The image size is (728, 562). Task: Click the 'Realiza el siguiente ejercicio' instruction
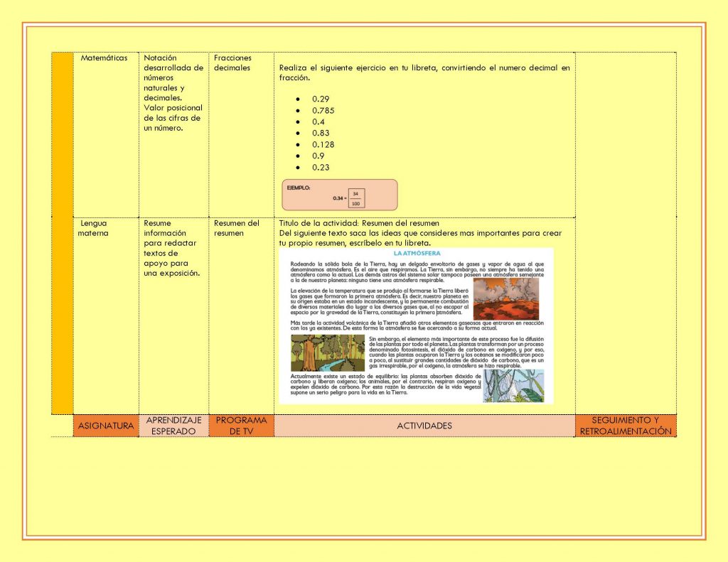(x=424, y=72)
